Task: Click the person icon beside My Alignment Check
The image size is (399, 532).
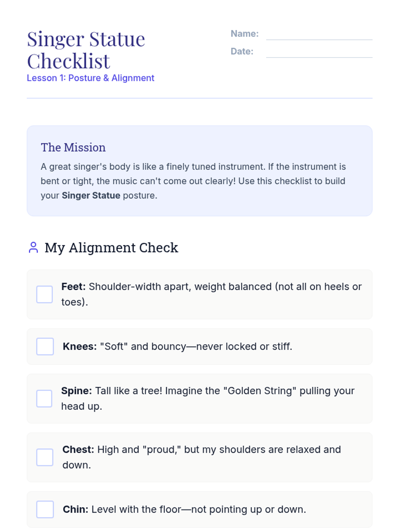Action: pos(33,248)
